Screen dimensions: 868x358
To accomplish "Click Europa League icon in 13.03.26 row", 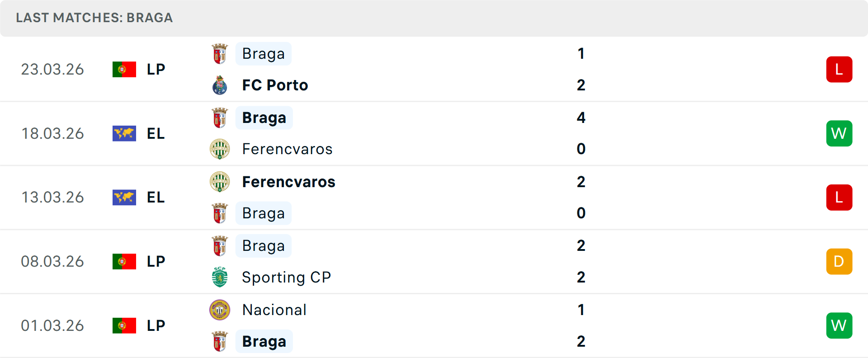I will (x=124, y=198).
